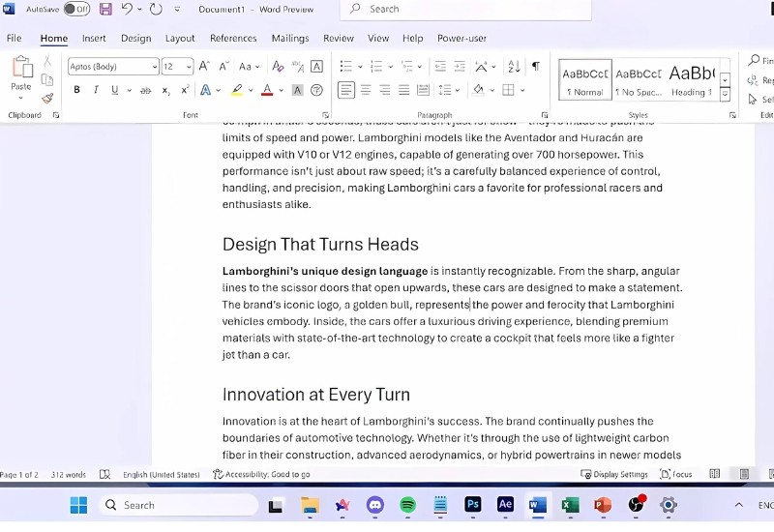Open the File menu
The width and height of the screenshot is (774, 532).
point(14,38)
